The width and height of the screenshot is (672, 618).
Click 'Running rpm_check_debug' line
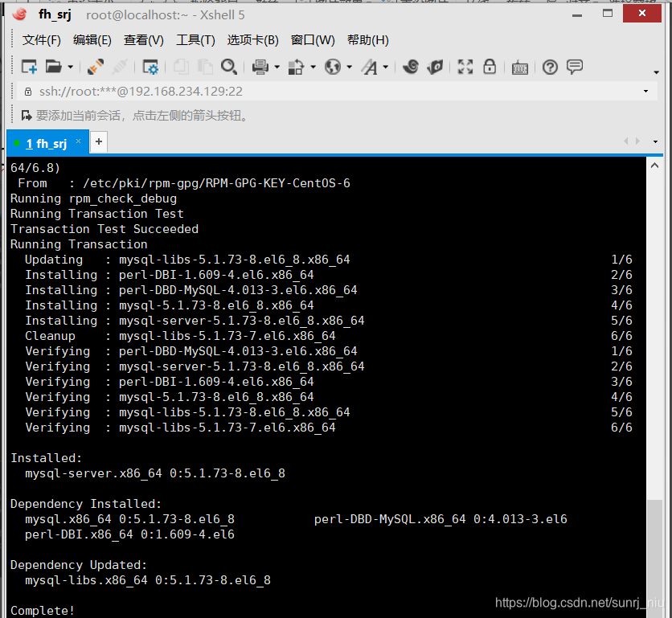[93, 198]
